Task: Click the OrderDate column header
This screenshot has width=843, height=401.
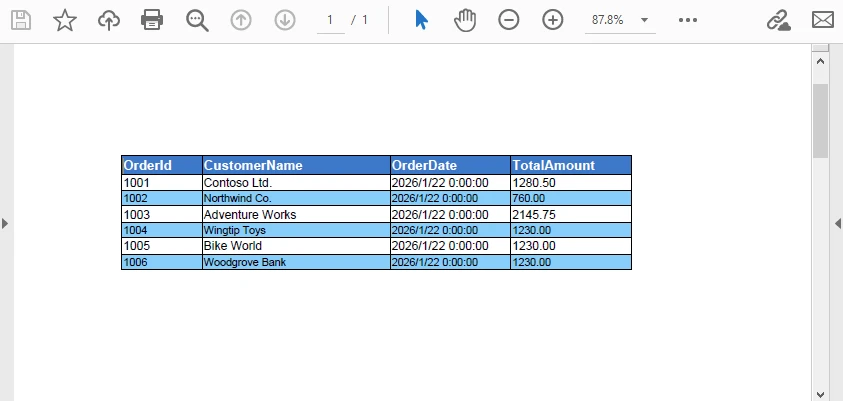Action: [451, 165]
